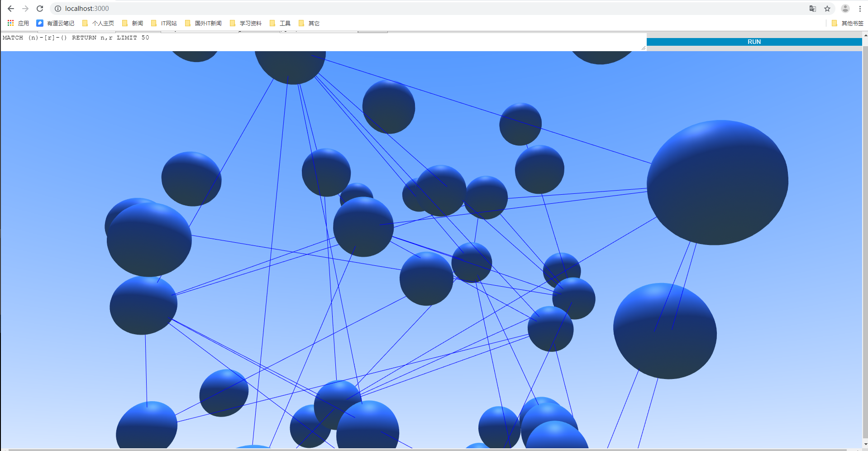
Task: Open the 个人主页 bookmark folder
Action: tap(98, 23)
